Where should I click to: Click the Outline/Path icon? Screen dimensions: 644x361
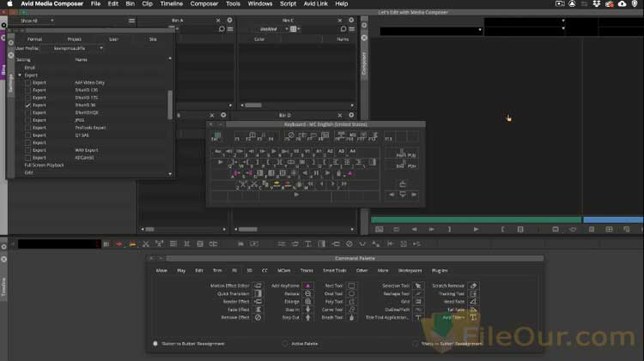[x=418, y=310]
